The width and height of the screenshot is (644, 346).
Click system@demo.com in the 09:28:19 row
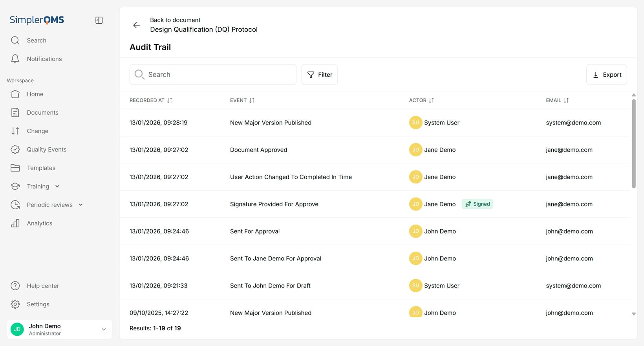tap(573, 123)
